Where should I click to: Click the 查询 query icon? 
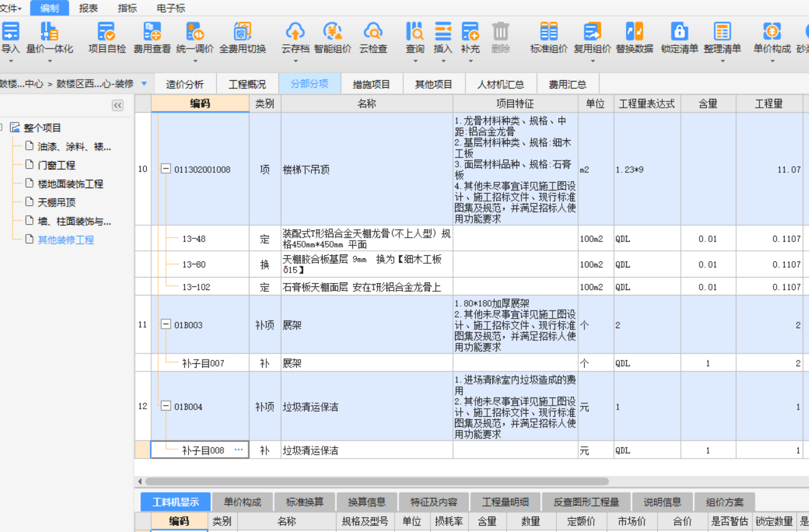(x=414, y=31)
